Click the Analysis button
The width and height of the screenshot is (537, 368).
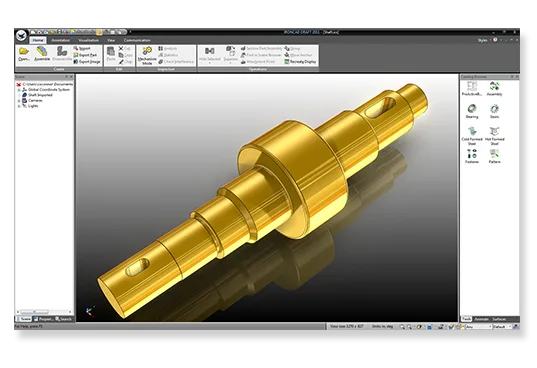(167, 49)
